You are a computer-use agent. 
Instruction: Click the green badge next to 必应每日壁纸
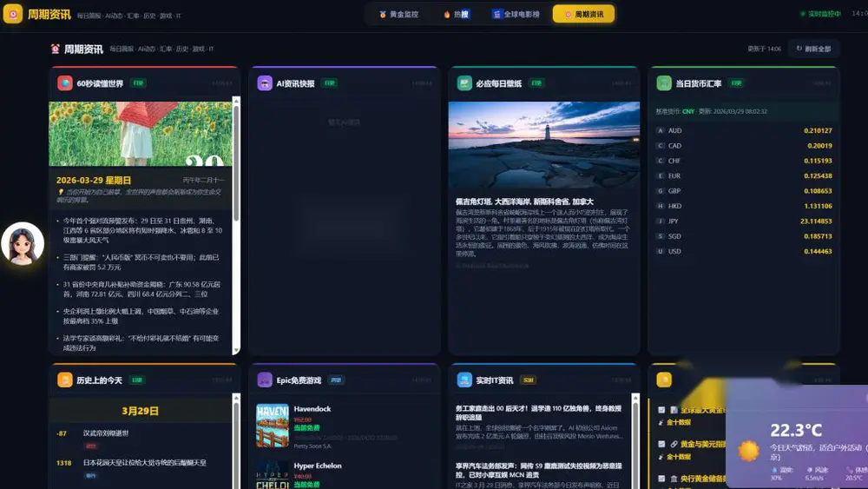(x=536, y=83)
